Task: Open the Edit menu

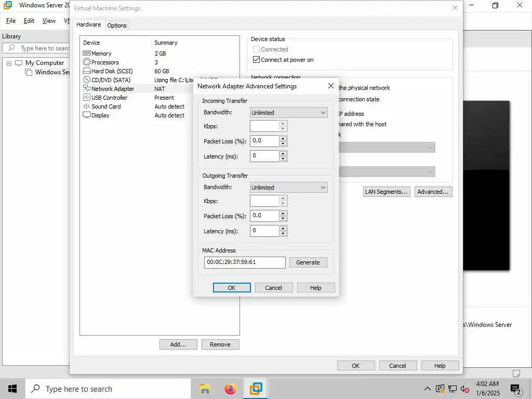Action: [x=29, y=21]
